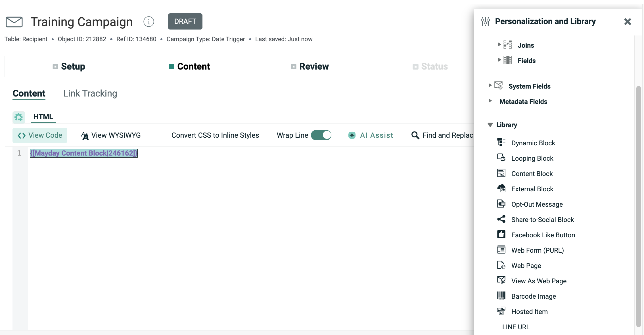Click Convert CSS to Inline Styles

coord(215,135)
